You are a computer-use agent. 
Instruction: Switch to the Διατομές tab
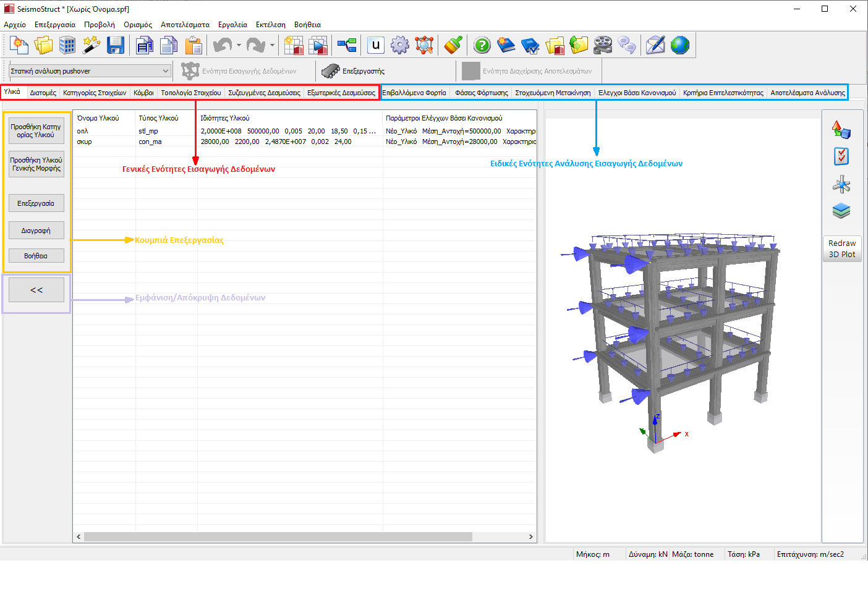[43, 93]
